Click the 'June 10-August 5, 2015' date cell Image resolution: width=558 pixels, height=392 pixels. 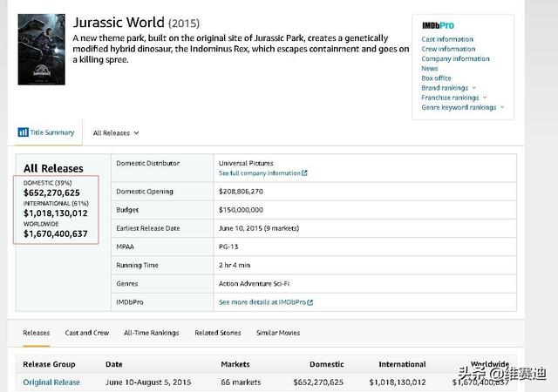(148, 382)
